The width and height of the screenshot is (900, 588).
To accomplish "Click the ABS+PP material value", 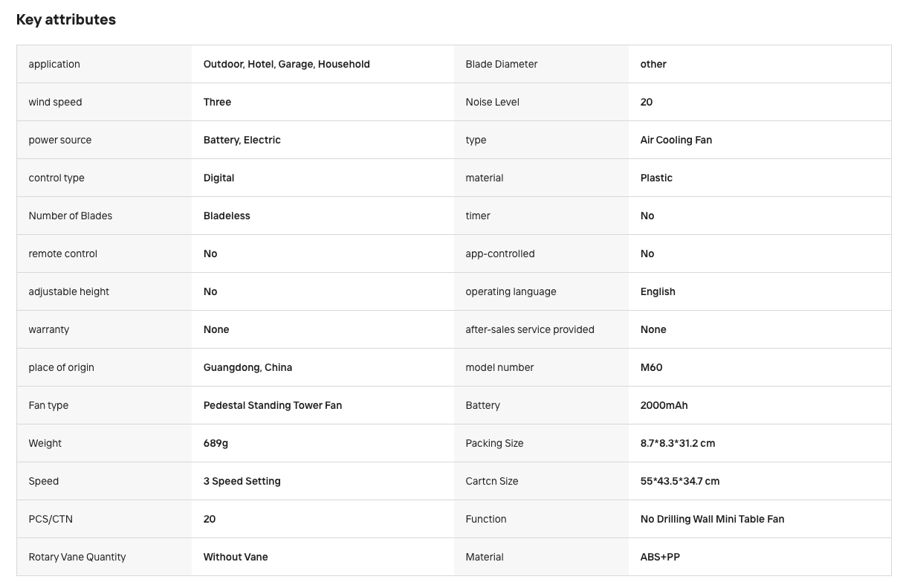I will 660,557.
